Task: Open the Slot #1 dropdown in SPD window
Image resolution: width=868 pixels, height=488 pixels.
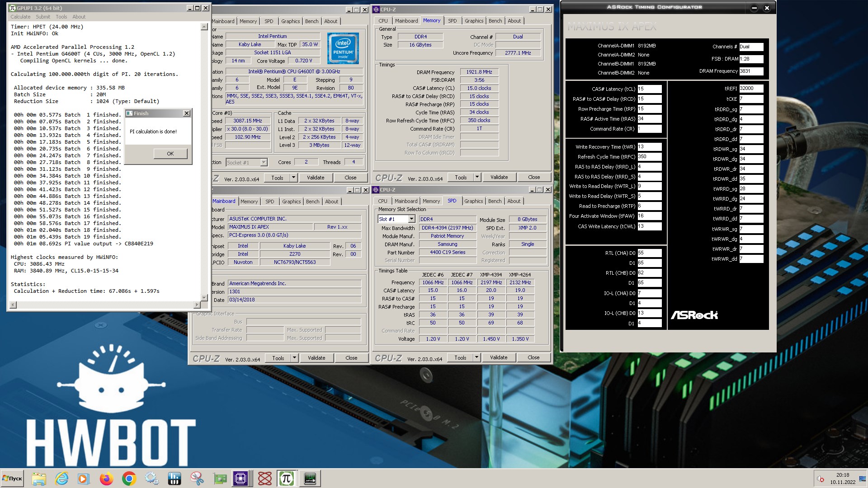Action: point(411,219)
